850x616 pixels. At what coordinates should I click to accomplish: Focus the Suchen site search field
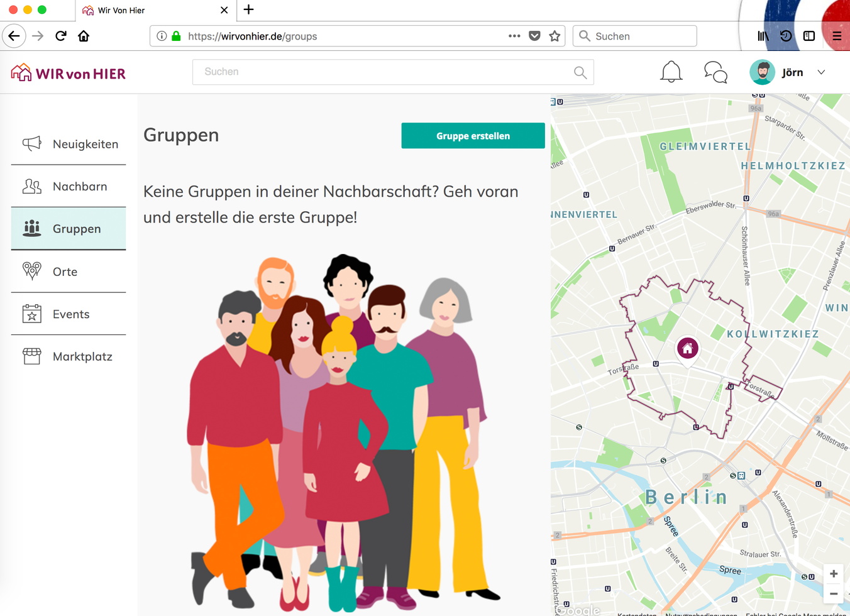coord(384,72)
